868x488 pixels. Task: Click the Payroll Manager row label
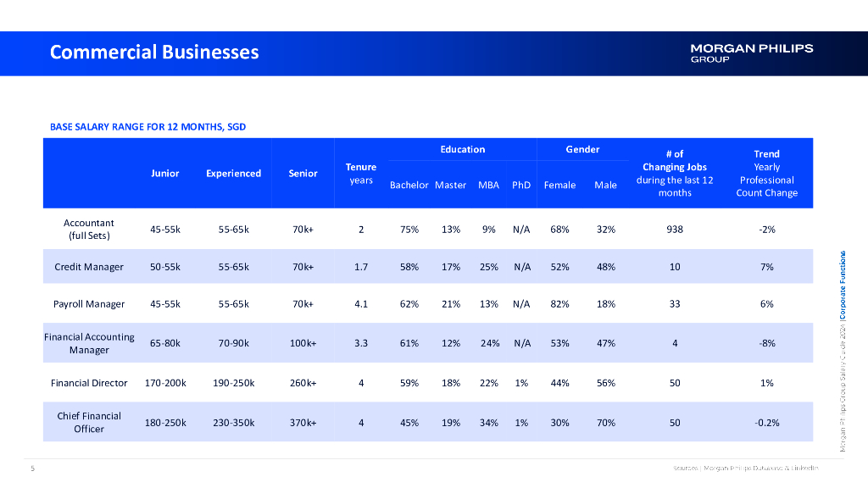click(89, 304)
